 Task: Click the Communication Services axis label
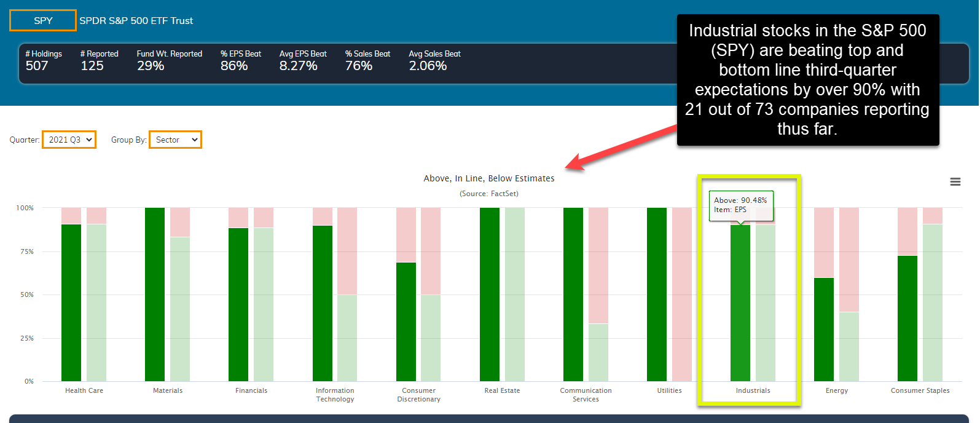click(586, 395)
